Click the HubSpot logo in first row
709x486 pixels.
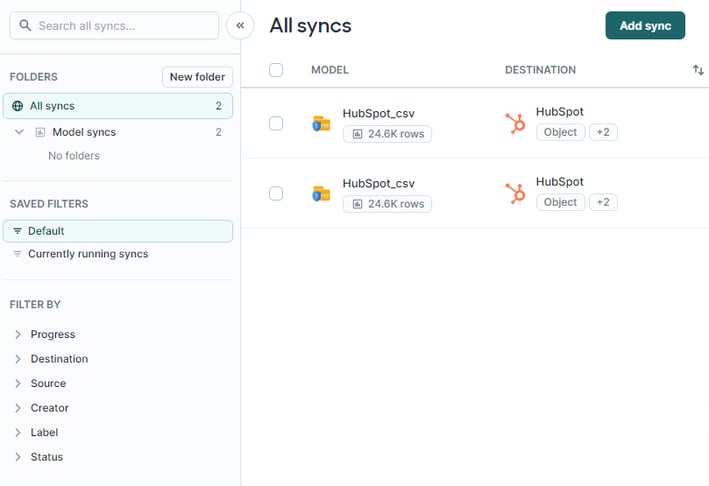point(516,123)
